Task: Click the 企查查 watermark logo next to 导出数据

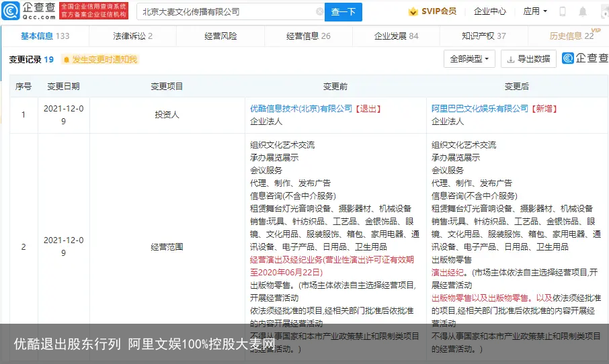Action: point(585,58)
